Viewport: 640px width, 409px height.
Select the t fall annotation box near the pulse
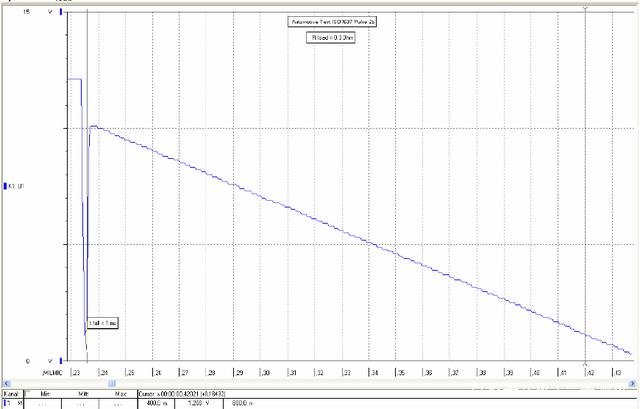(103, 323)
